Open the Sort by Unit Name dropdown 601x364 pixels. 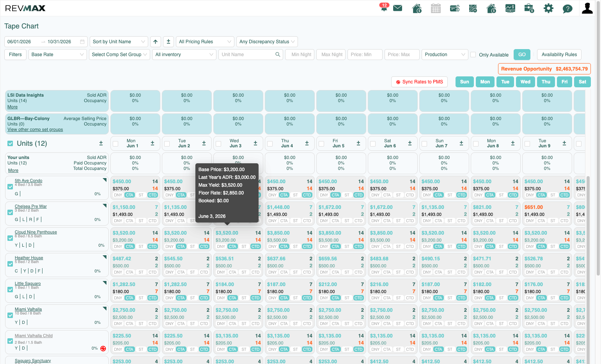119,42
